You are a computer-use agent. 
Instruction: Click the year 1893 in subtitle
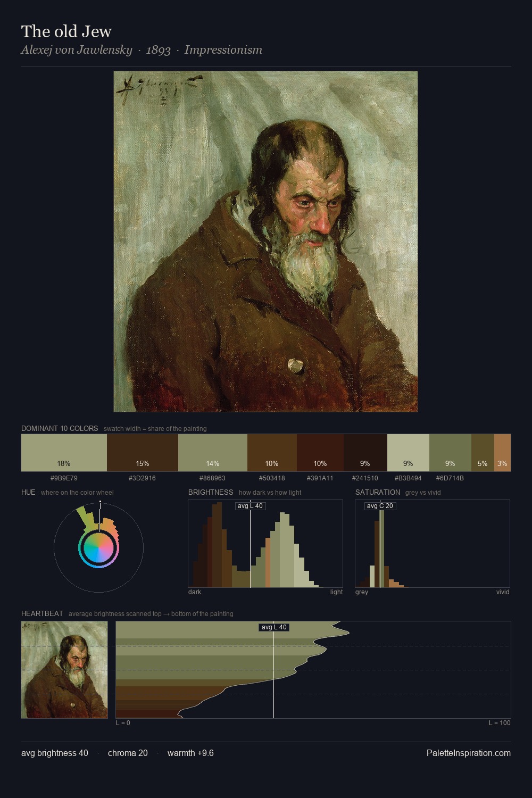(158, 50)
